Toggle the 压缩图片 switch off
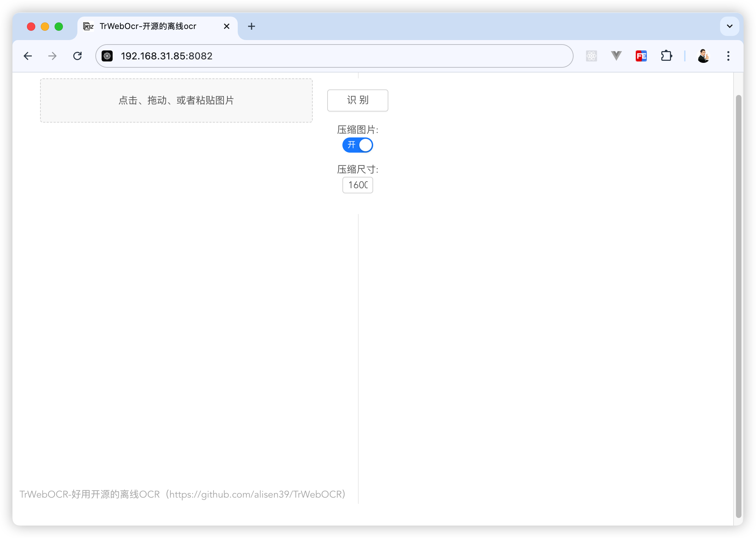The height and width of the screenshot is (538, 756). coord(358,145)
